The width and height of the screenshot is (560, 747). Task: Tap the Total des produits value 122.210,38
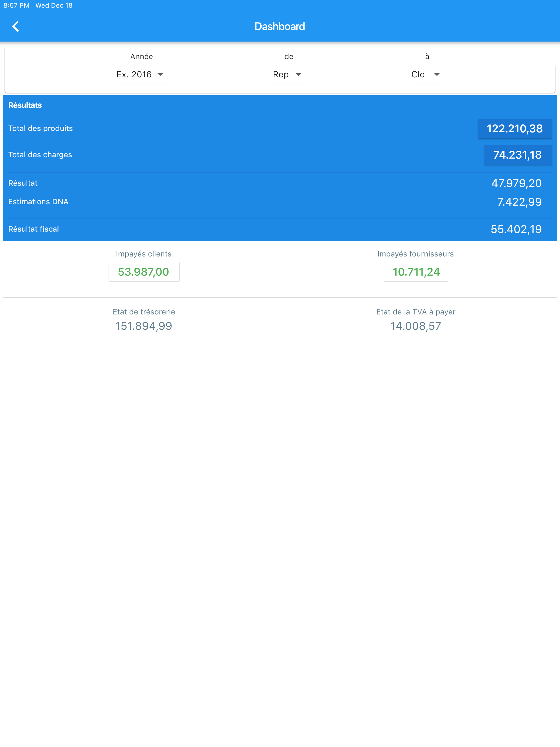point(514,128)
